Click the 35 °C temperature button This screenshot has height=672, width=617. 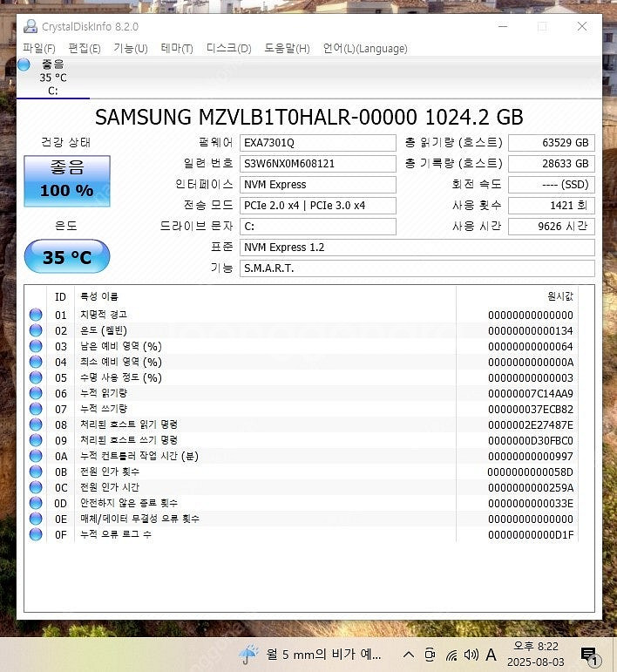coord(67,256)
